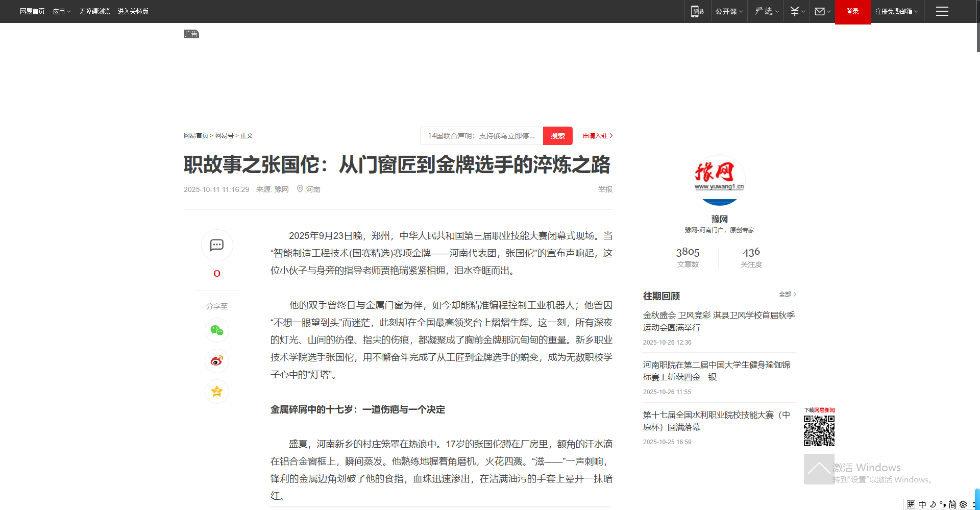The image size is (980, 510).
Task: Open the hamburger menu icon
Action: 942,11
